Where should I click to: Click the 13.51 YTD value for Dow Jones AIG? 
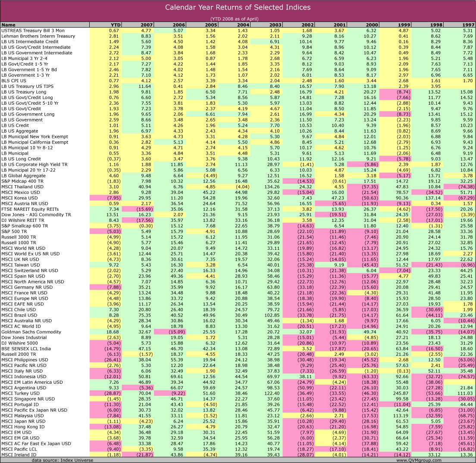click(x=113, y=214)
